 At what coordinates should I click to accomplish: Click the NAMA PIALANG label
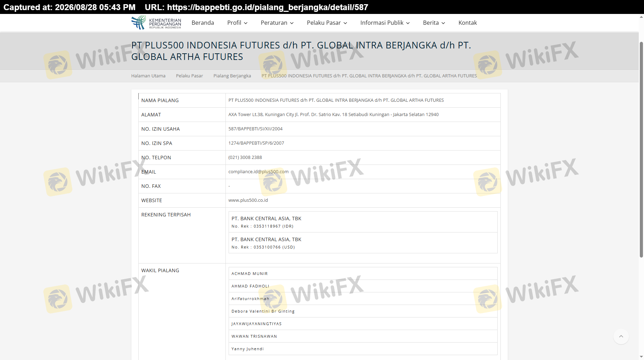160,100
